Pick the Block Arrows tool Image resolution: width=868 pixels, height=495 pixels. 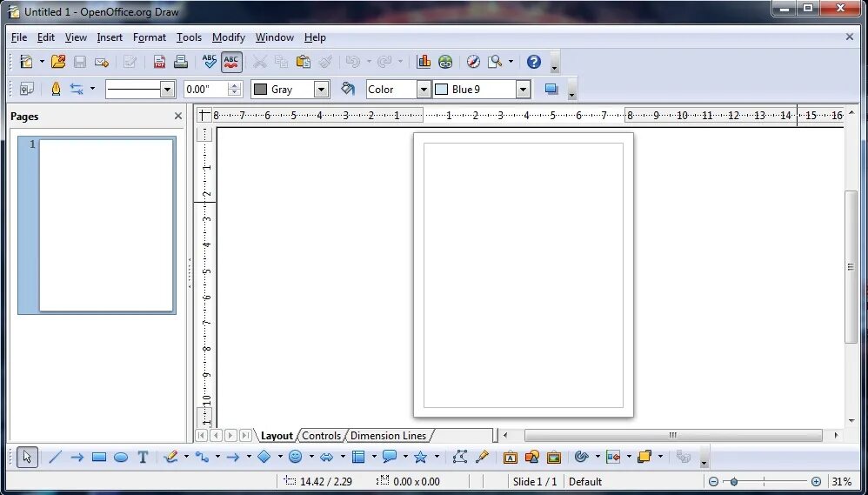pos(327,457)
